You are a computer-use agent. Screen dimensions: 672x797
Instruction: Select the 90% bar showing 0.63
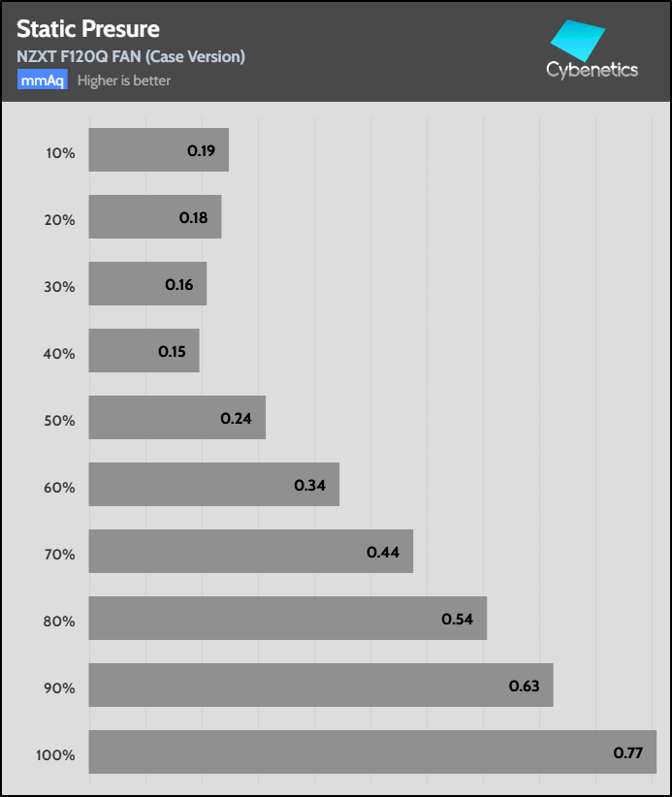point(321,685)
